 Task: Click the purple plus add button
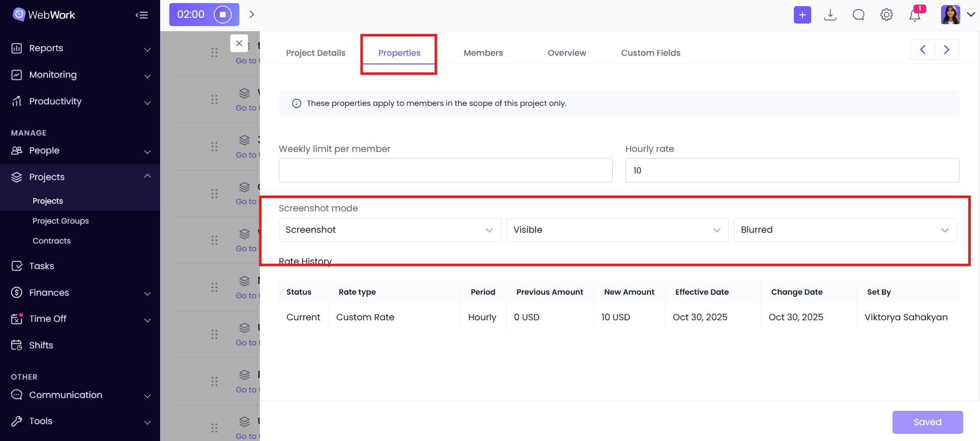tap(802, 15)
